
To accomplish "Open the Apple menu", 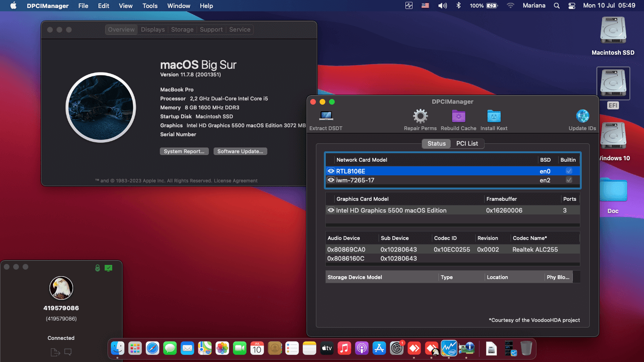I will click(x=13, y=6).
